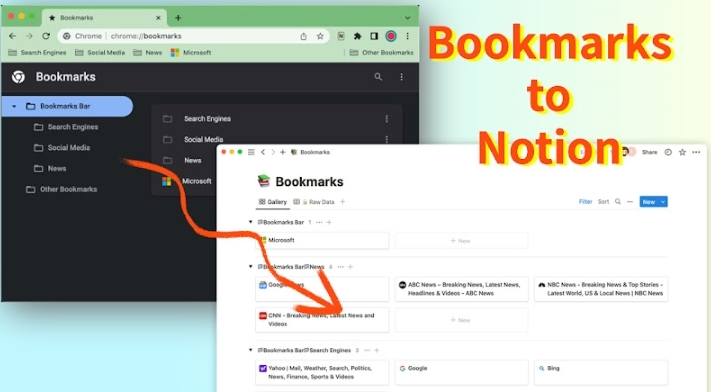This screenshot has width=711, height=392.
Task: Open the Notion extension icon in Chrome
Action: click(341, 36)
